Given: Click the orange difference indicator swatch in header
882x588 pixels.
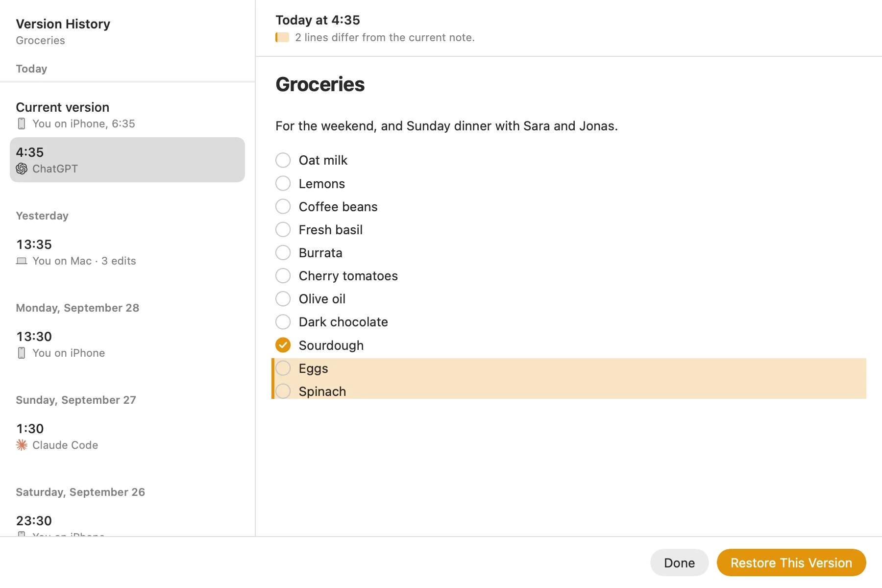Looking at the screenshot, I should 282,37.
